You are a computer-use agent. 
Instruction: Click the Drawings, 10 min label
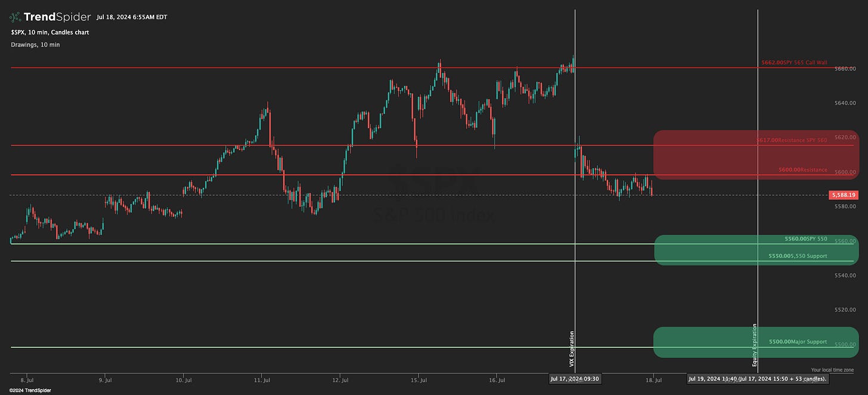[x=35, y=45]
